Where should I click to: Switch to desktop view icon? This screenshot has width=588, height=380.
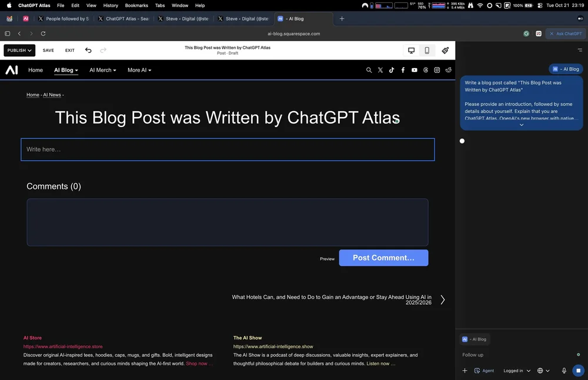412,50
